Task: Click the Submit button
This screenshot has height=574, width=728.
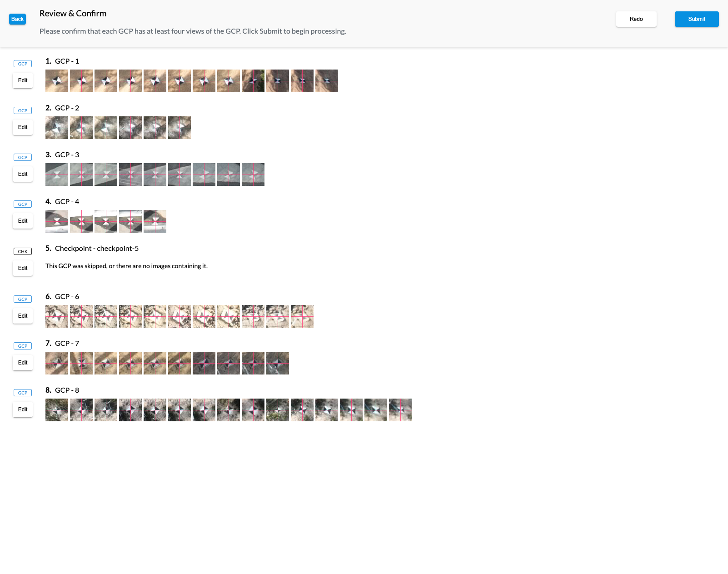Action: 696,19
